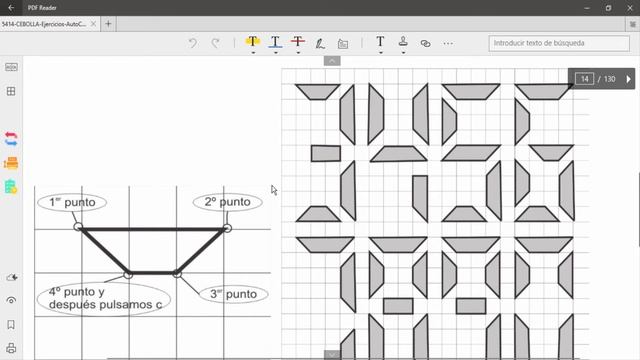The image size is (640, 360).
Task: Select the stamp tool
Action: [403, 41]
